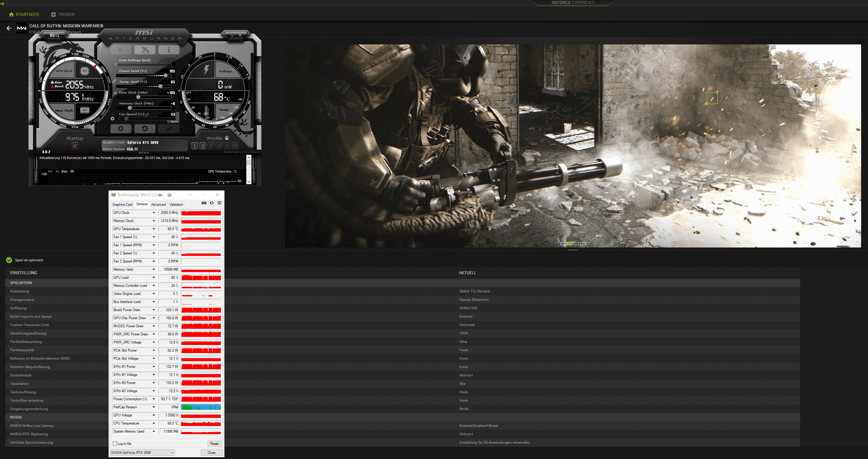Reset Afterburner settings to defaults

145,128
